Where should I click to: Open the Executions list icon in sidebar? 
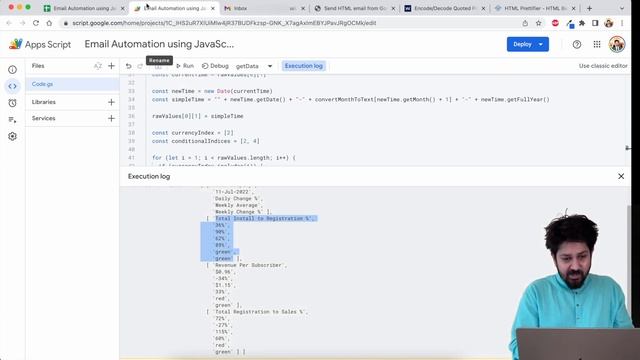pos(12,120)
